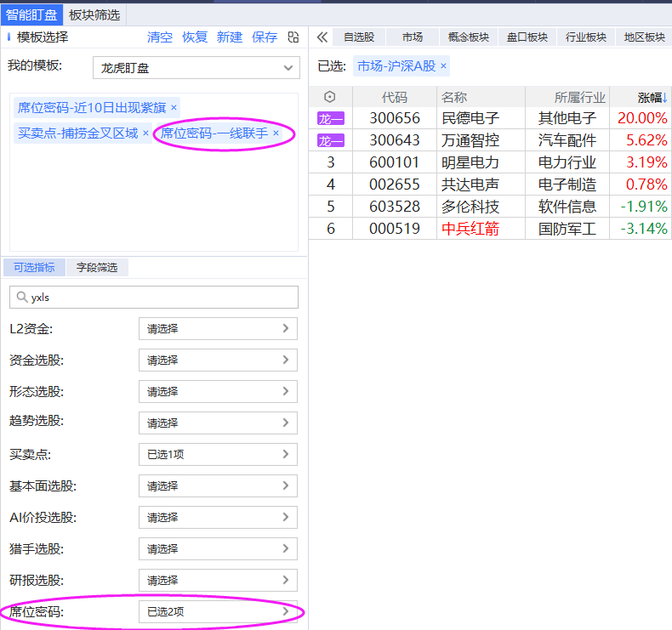Screen dimensions: 672x630
Task: Expand the AI价投选股 selector
Action: pos(218,518)
